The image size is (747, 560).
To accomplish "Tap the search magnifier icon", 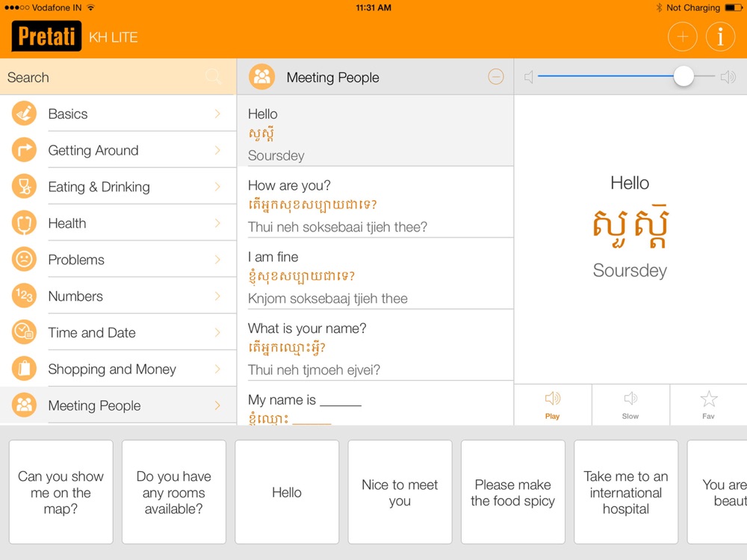I will [213, 77].
